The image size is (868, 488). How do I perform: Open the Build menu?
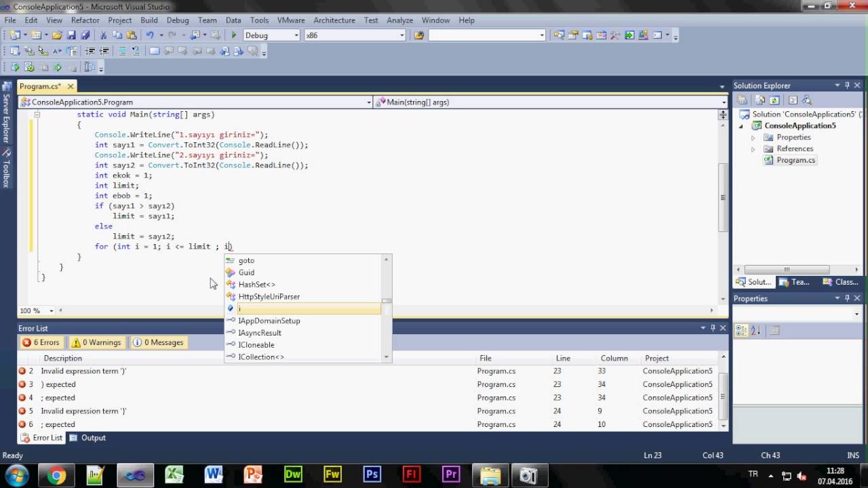[149, 20]
